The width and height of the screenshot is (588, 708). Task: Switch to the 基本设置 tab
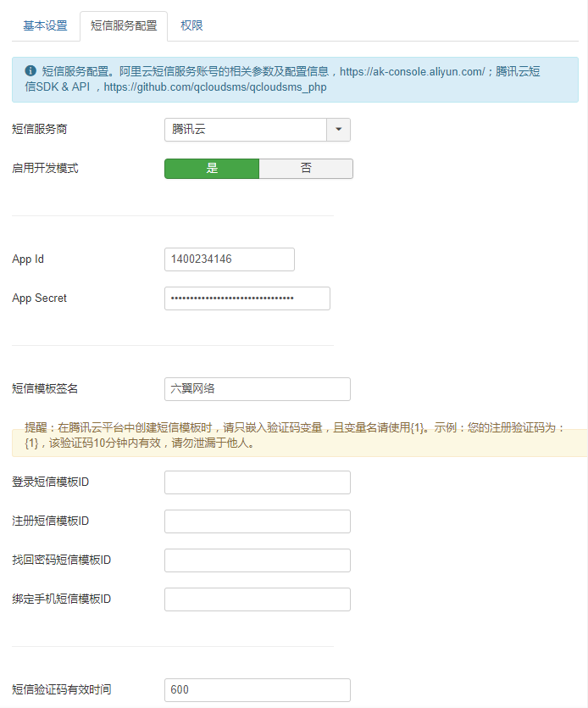(44, 26)
